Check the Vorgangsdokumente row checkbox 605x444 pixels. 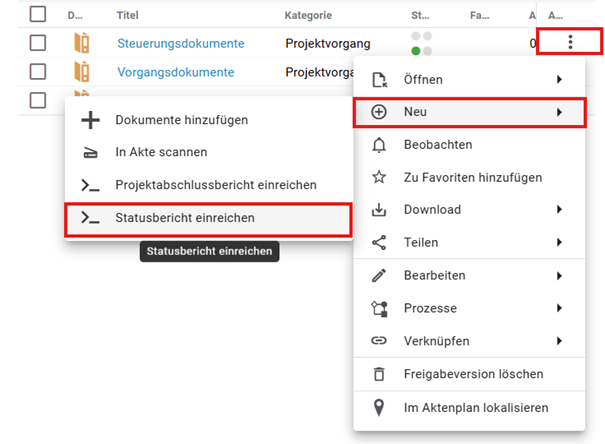coord(38,72)
